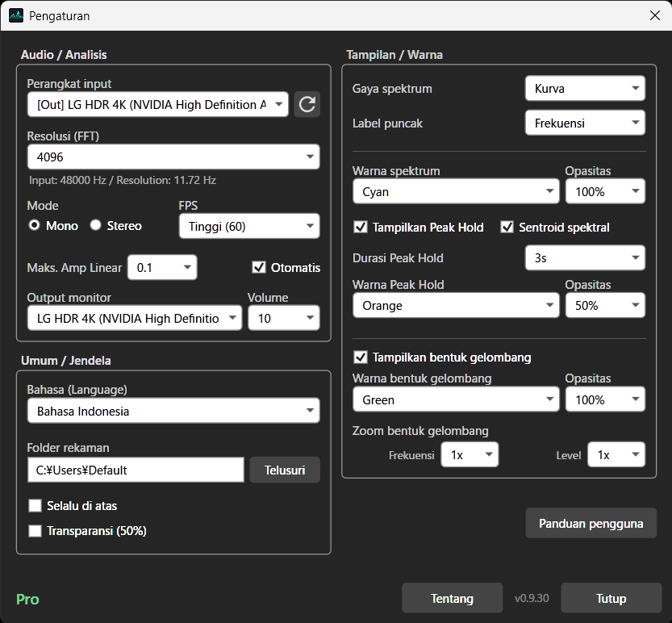Viewport: 672px width, 623px height.
Task: Open the Bahasa (Language) dropdown
Action: click(173, 411)
